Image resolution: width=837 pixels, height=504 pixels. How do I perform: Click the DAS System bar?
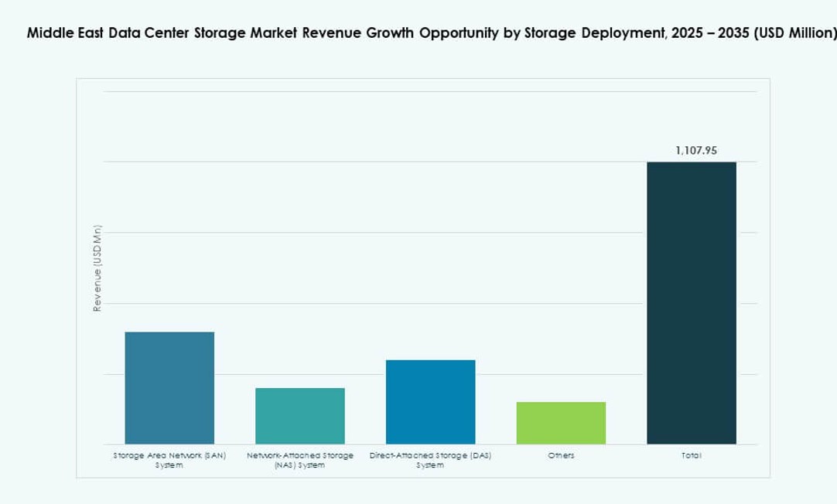[430, 402]
